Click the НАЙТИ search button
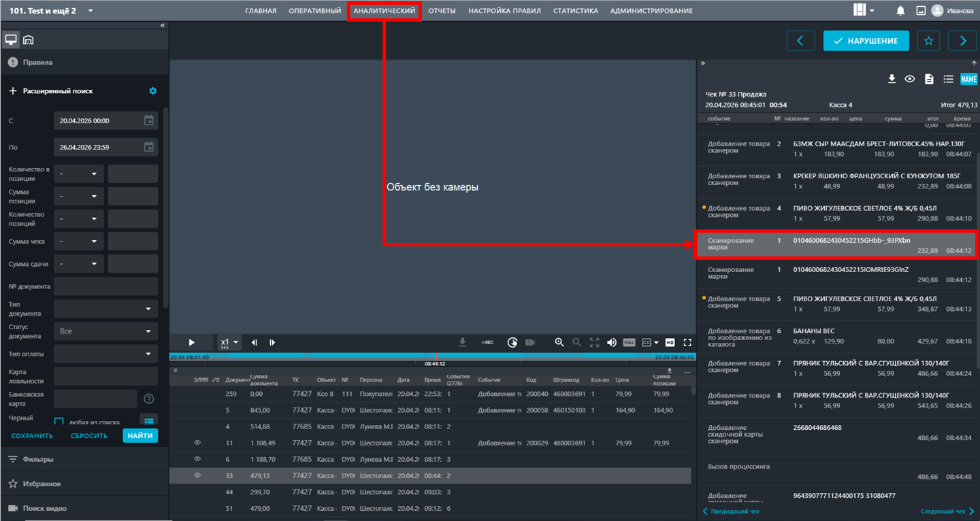The width and height of the screenshot is (980, 521). point(140,435)
